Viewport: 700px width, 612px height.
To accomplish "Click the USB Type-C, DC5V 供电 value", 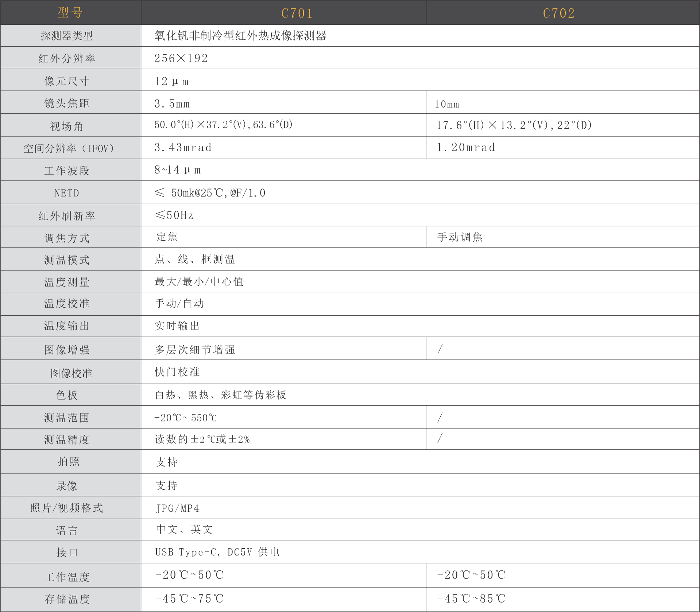I will [217, 552].
